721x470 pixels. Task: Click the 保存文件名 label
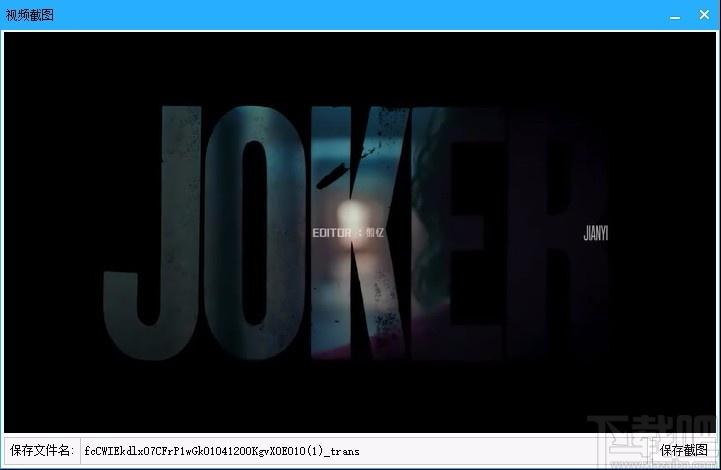coord(41,451)
